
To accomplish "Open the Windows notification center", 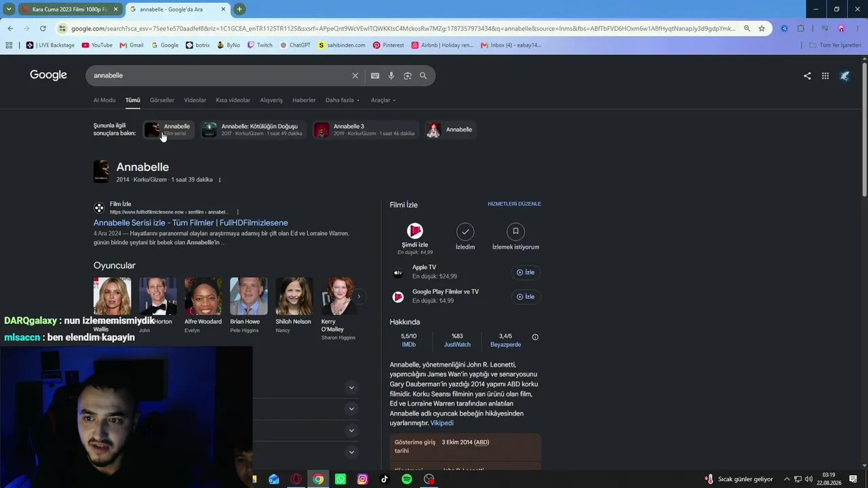I will 853,479.
